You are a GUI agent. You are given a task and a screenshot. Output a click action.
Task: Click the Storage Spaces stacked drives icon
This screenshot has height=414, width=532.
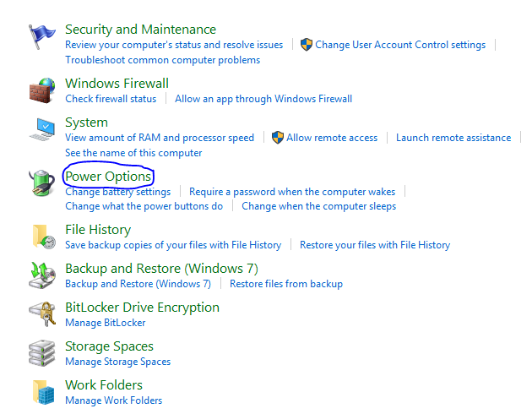(x=42, y=353)
